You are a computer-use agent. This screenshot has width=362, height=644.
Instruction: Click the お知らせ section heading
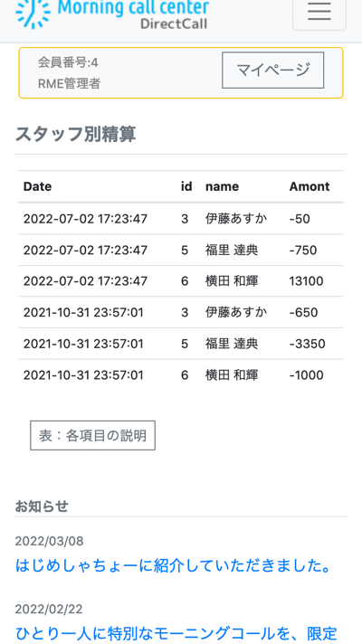pyautogui.click(x=42, y=507)
